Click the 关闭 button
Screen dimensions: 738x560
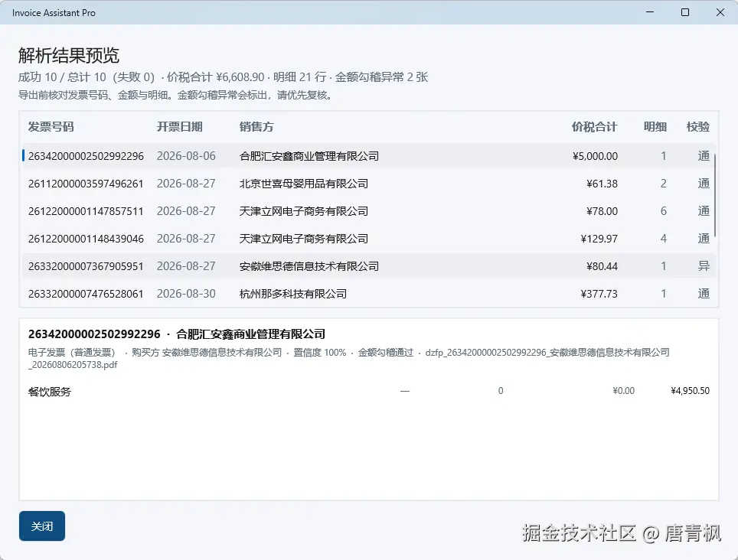click(42, 526)
